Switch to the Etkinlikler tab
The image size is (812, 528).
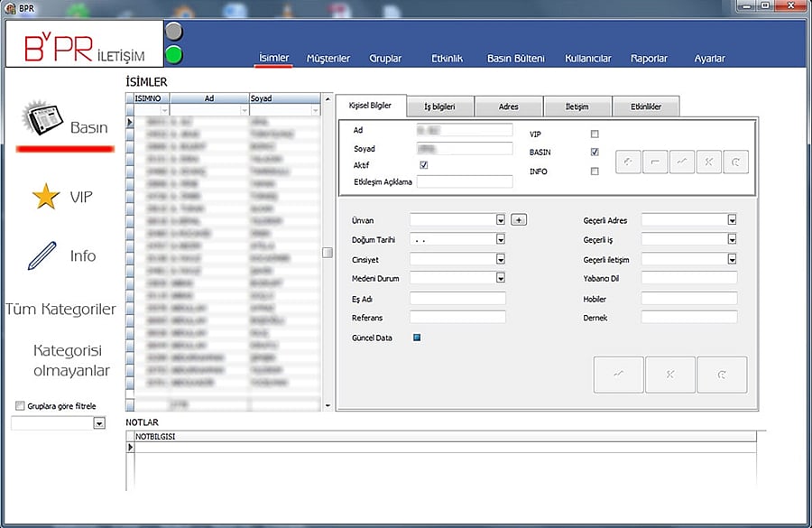coord(646,107)
